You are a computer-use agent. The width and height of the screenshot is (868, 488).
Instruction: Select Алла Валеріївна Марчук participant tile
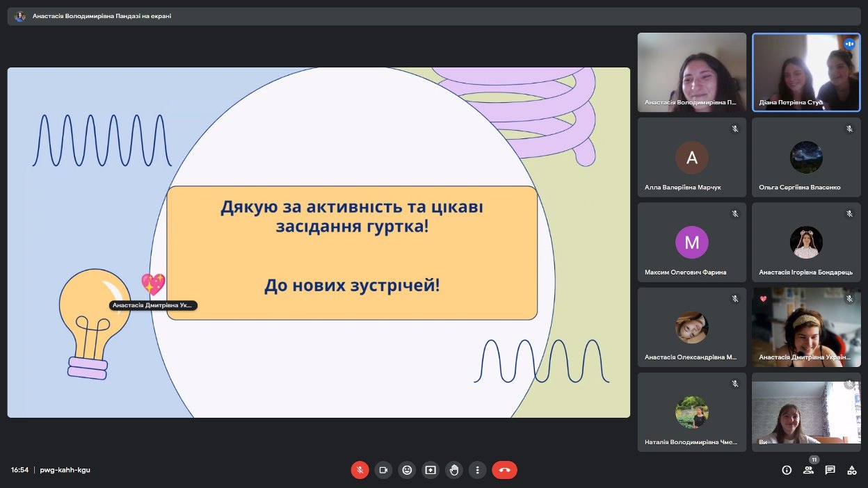click(691, 158)
